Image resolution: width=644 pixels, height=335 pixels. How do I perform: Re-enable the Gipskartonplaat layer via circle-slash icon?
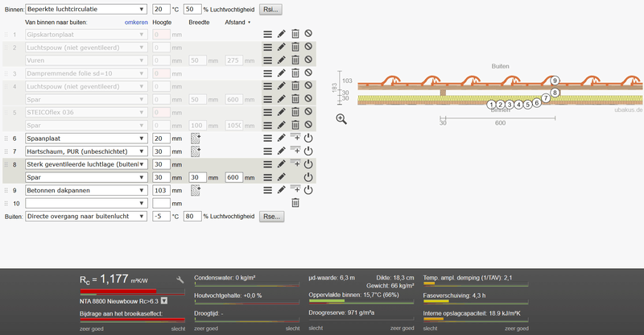coord(308,34)
